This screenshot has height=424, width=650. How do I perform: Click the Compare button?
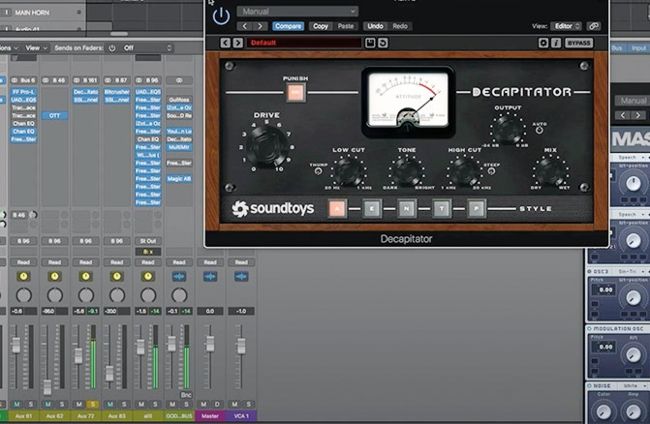coord(288,26)
